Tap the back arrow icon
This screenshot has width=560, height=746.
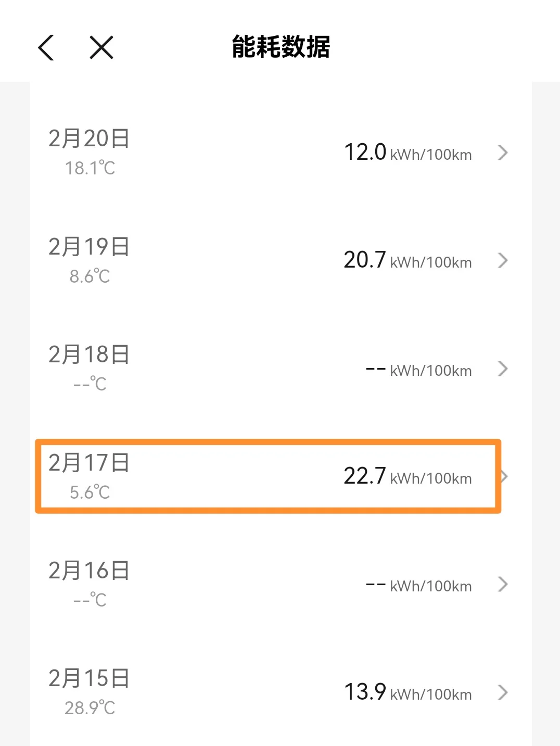click(46, 48)
